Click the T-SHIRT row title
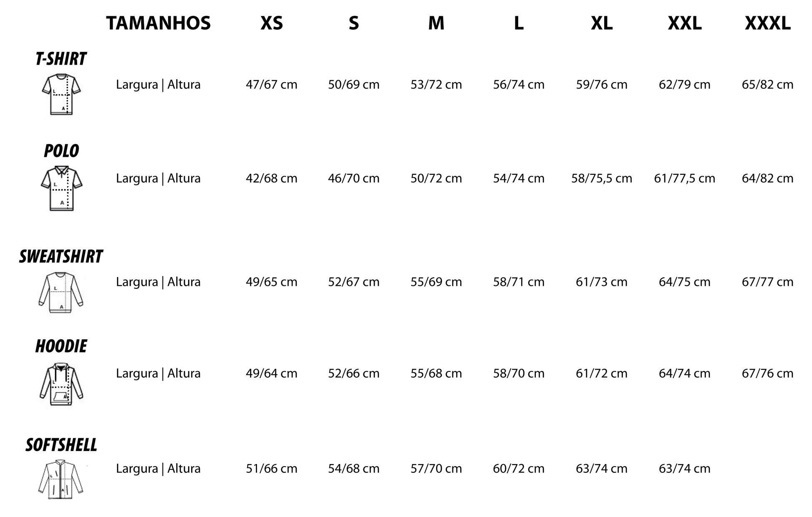The image size is (812, 517). [x=61, y=59]
